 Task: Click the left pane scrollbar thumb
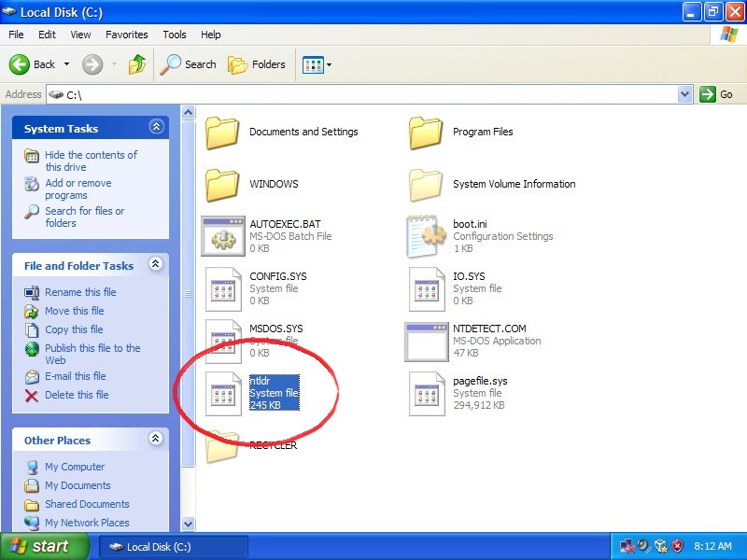click(189, 294)
